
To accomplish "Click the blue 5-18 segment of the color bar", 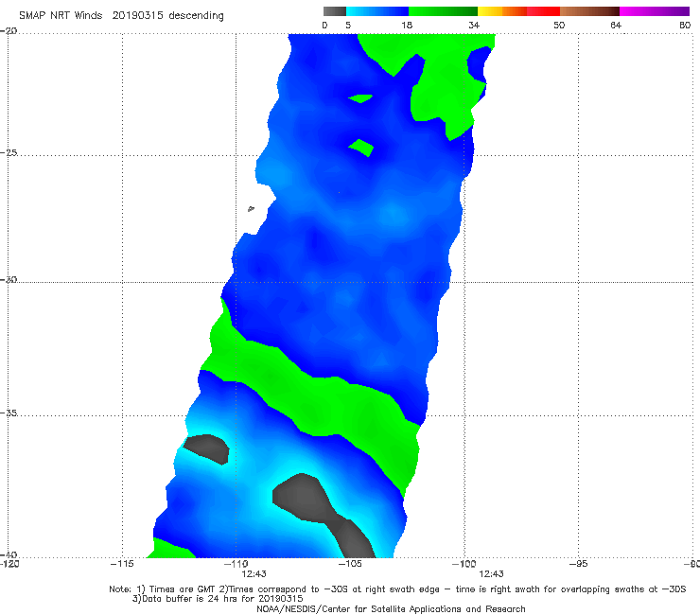I will coord(377,11).
